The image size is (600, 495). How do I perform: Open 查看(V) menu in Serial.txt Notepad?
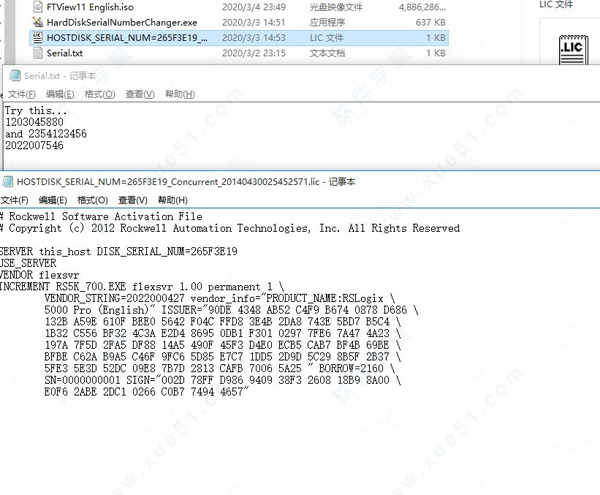[140, 94]
